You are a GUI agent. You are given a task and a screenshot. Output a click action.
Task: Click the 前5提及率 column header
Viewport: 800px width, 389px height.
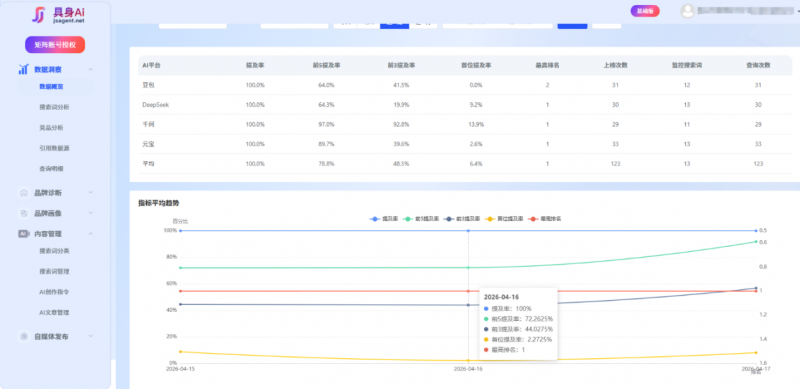[x=327, y=65]
